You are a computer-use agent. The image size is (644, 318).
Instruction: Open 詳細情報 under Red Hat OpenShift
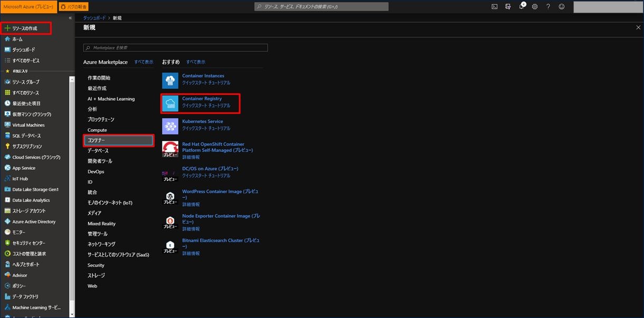(x=191, y=157)
